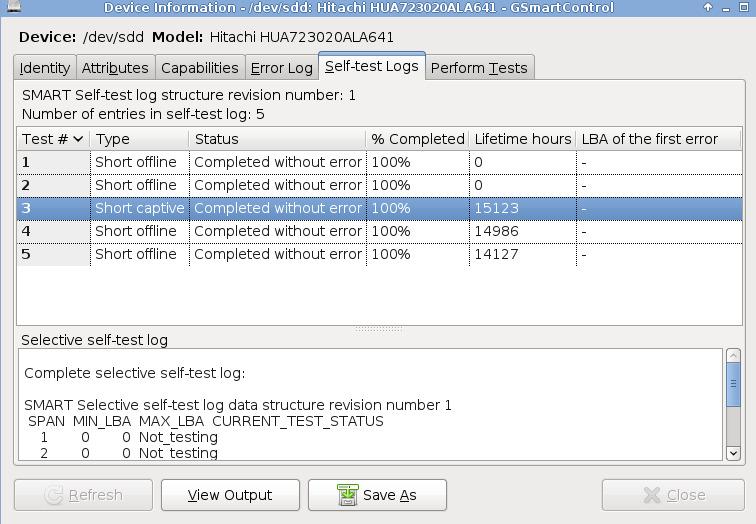Select the Self-test Logs tab
The width and height of the screenshot is (756, 524).
372,66
